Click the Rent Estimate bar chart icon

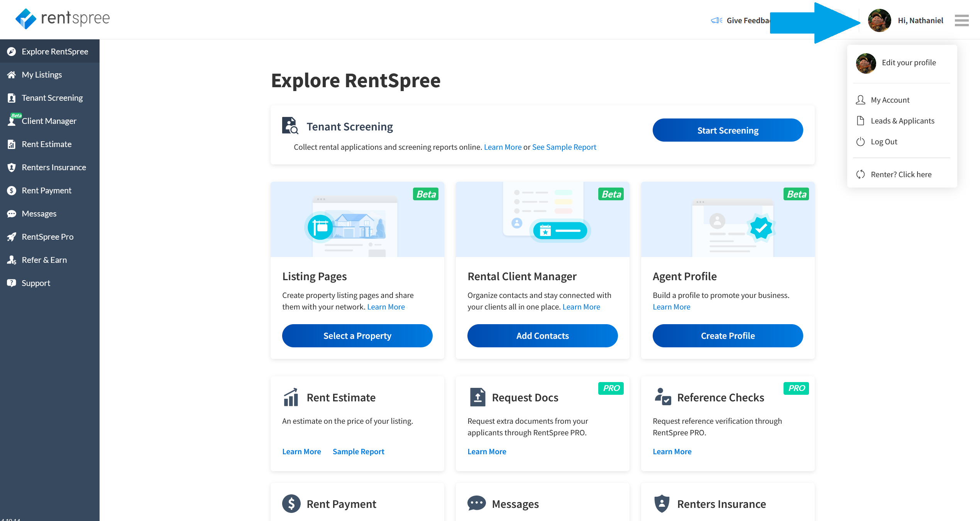coord(291,398)
